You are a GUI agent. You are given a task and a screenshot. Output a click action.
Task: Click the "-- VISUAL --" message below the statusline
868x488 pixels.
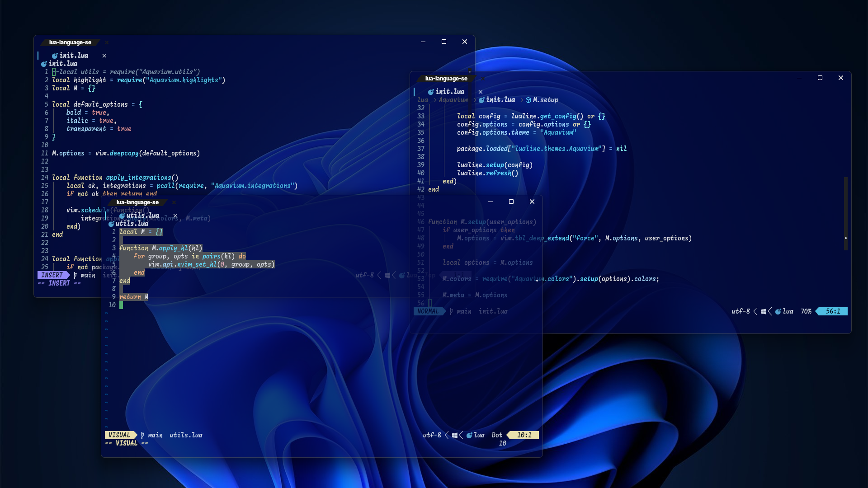click(x=127, y=443)
